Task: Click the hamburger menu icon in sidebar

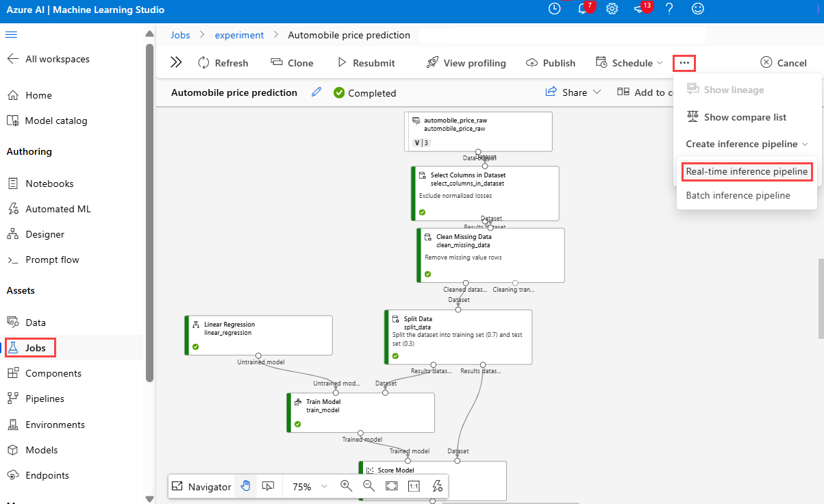Action: 12,35
